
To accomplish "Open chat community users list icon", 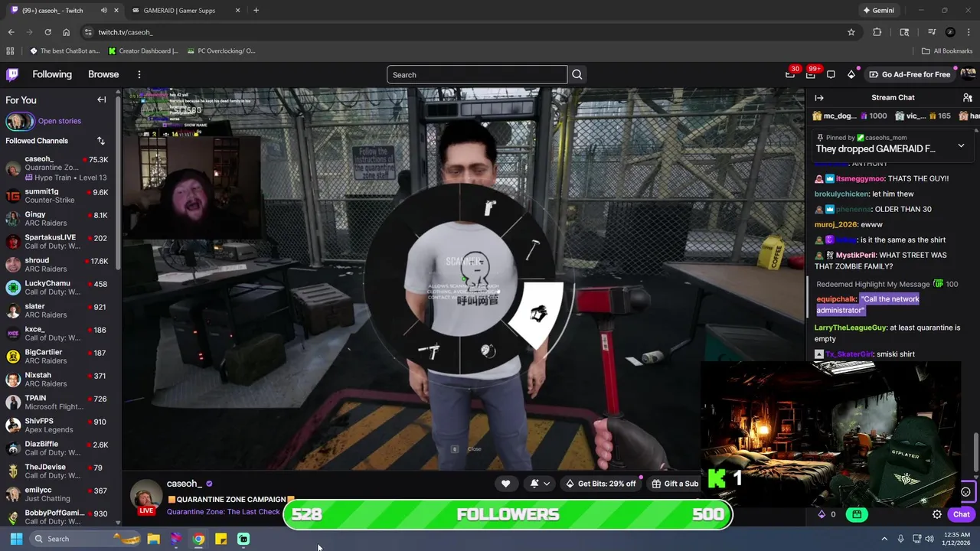I will [x=967, y=98].
